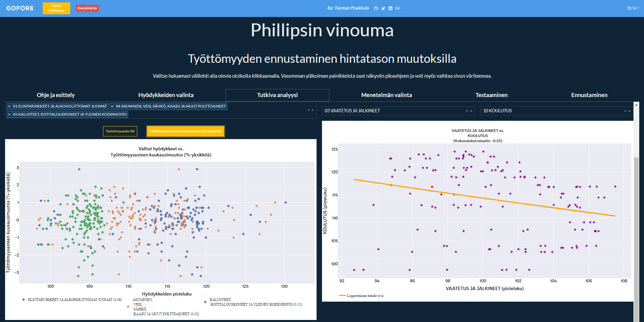Open the language selector dropdown
The width and height of the screenshot is (644, 322).
tap(632, 8)
